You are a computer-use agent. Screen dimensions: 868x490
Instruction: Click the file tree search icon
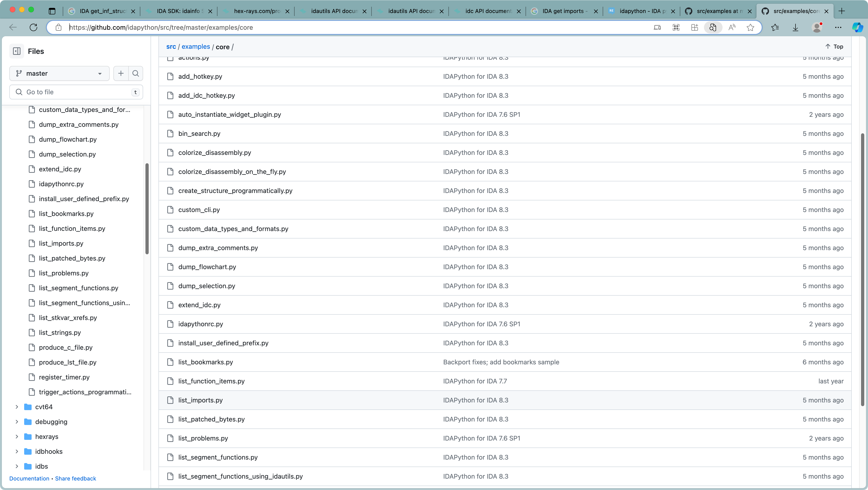(135, 73)
